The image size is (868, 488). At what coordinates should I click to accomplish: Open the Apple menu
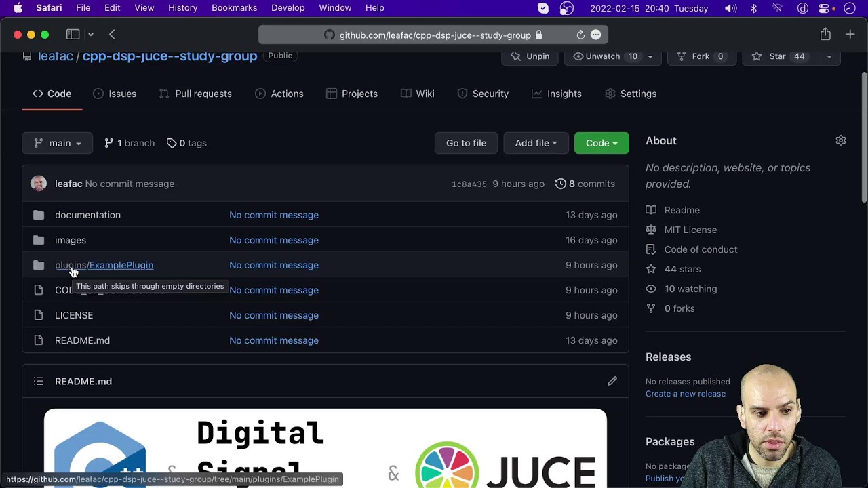click(x=18, y=8)
